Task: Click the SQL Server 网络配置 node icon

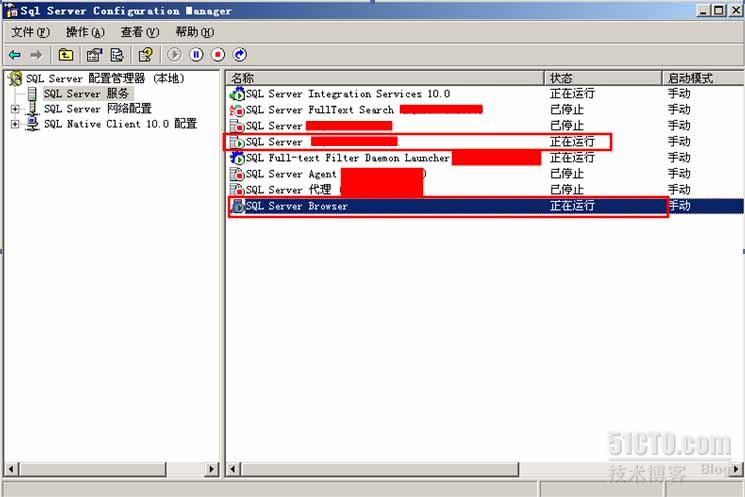Action: point(32,109)
